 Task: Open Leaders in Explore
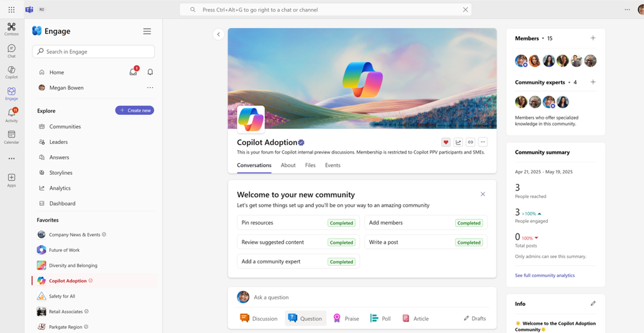[58, 142]
